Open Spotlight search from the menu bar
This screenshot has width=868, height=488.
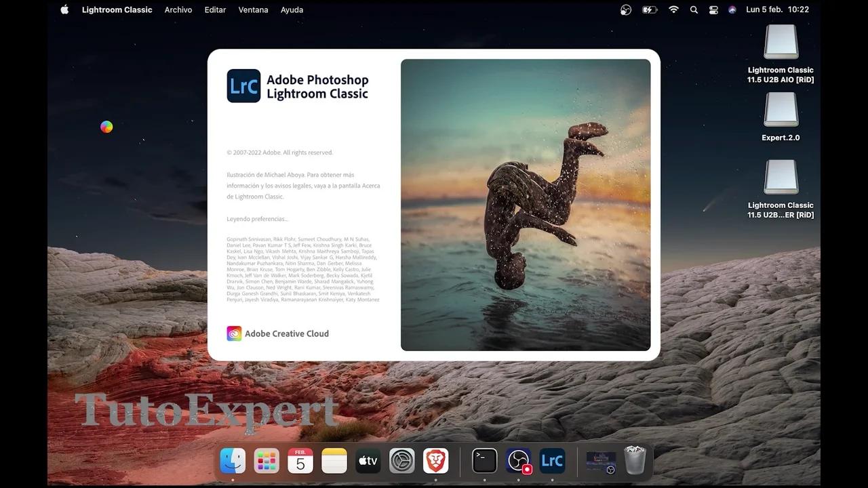[x=693, y=9]
